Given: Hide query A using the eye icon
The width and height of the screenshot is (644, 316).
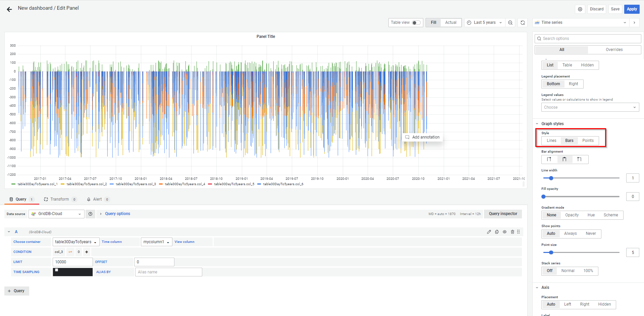Looking at the screenshot, I should click(x=504, y=232).
